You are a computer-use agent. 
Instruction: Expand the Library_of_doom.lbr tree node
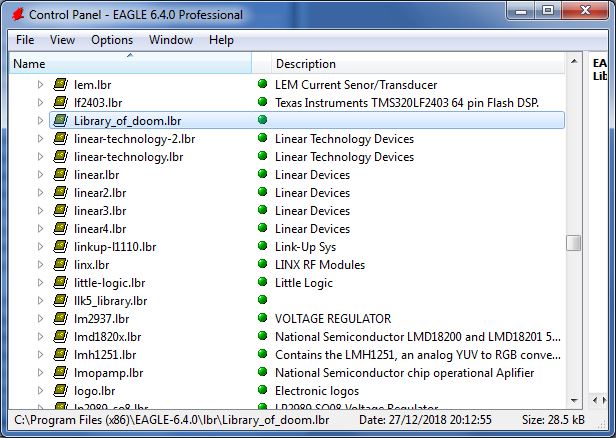pos(40,120)
